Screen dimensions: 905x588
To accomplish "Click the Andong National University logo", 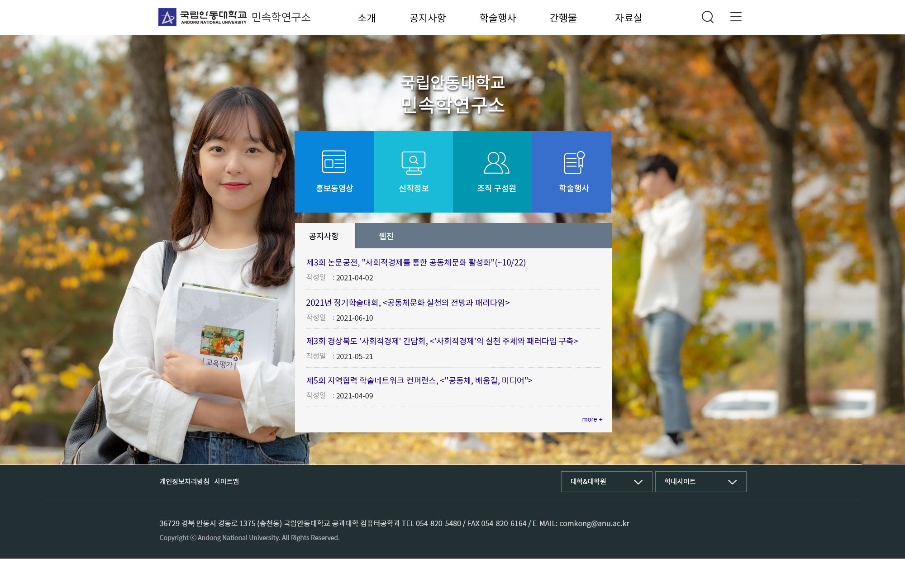I will click(202, 17).
